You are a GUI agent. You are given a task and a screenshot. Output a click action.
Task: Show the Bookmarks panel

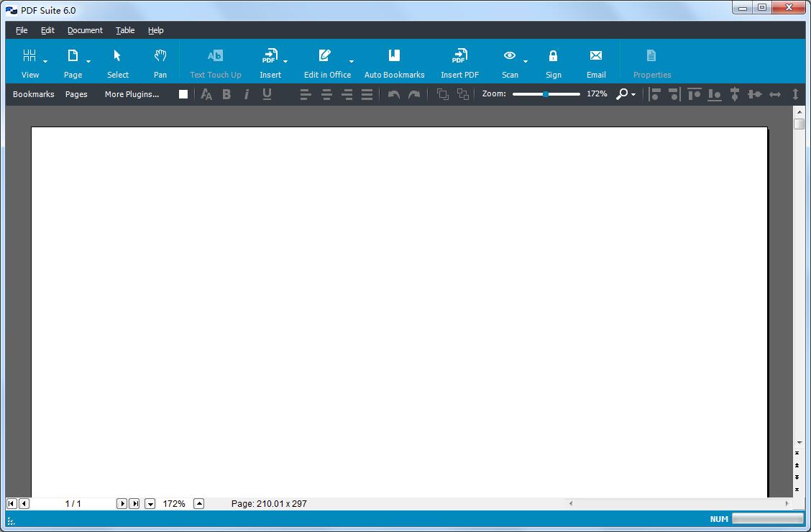pos(34,94)
